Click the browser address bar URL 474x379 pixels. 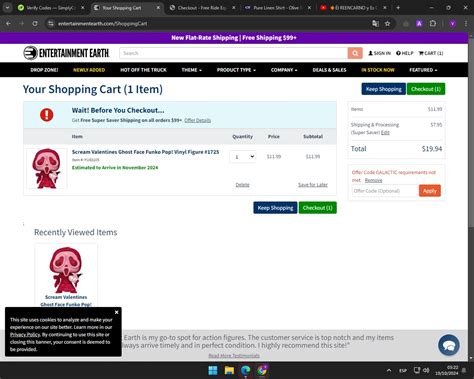(102, 23)
